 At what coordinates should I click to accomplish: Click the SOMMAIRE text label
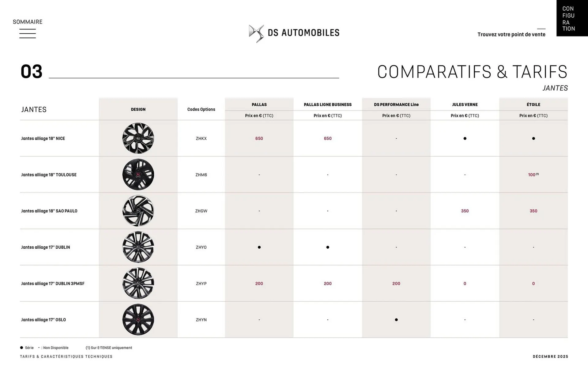click(x=28, y=22)
